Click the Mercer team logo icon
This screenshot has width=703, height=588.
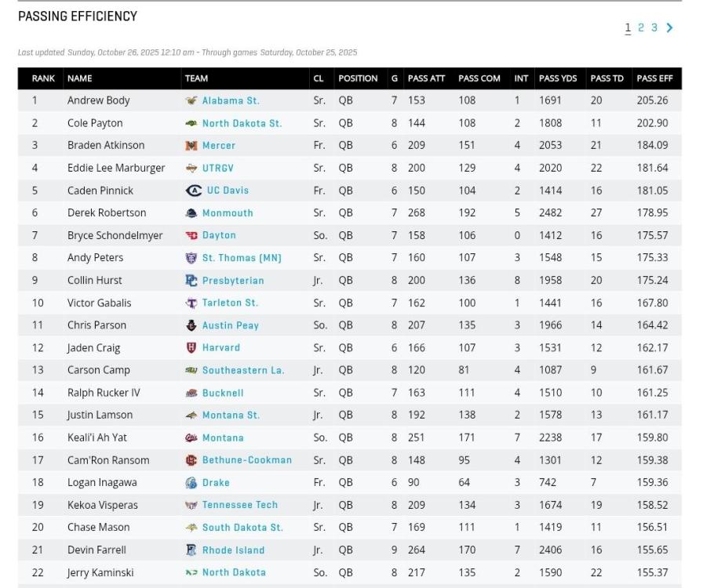click(x=191, y=146)
